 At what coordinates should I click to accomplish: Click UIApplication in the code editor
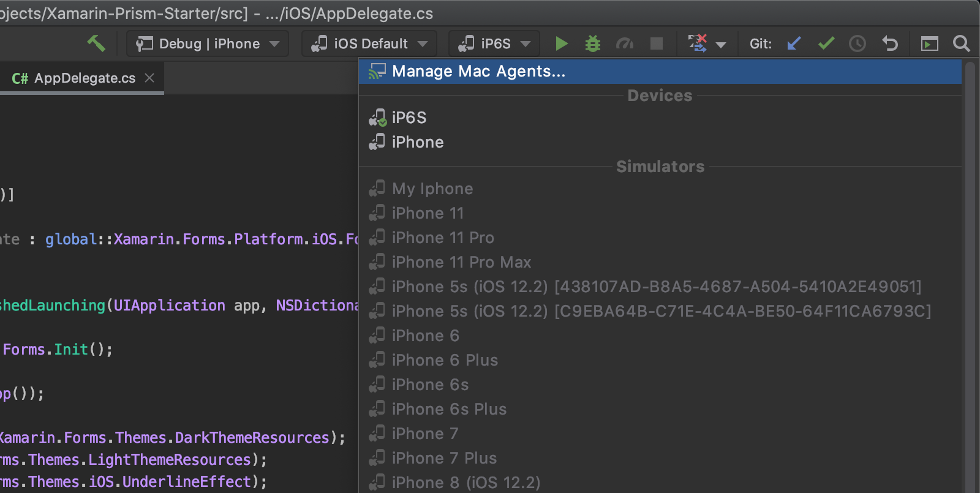click(170, 306)
